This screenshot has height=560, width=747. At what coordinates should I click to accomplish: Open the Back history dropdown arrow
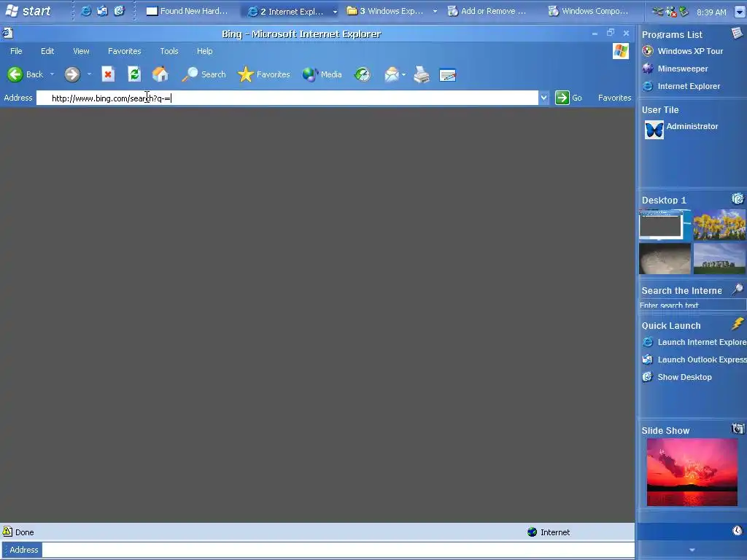tap(52, 74)
